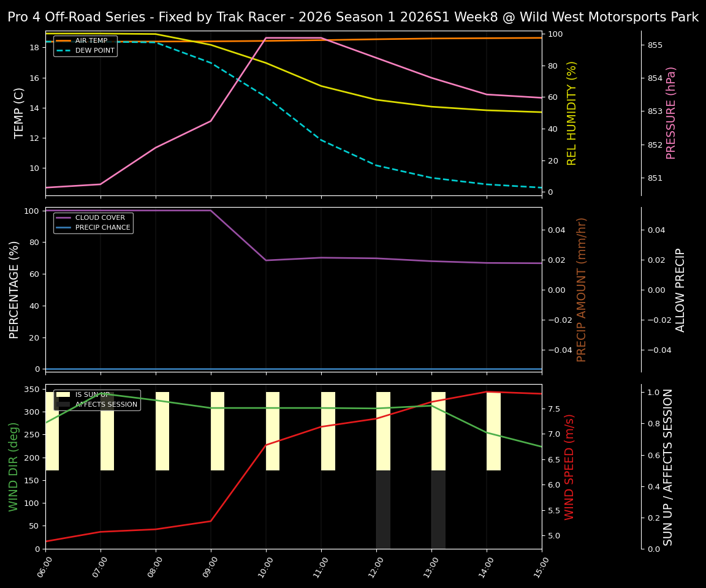Toggle the AIR TEMP legend entry
This screenshot has width=706, height=588.
tap(85, 41)
